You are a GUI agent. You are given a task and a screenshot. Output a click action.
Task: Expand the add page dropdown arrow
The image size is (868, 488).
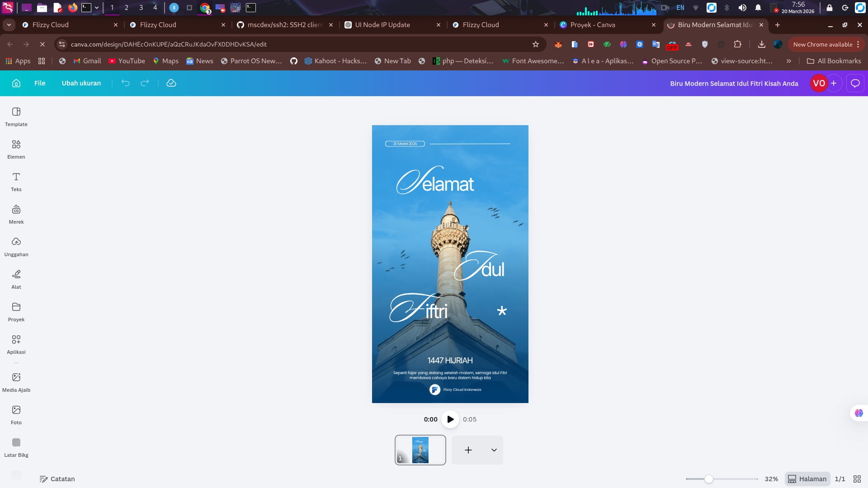pos(494,450)
